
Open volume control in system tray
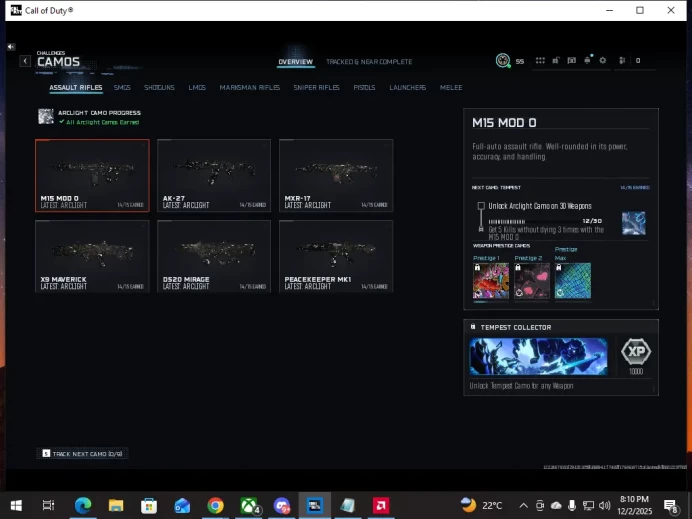(x=605, y=505)
